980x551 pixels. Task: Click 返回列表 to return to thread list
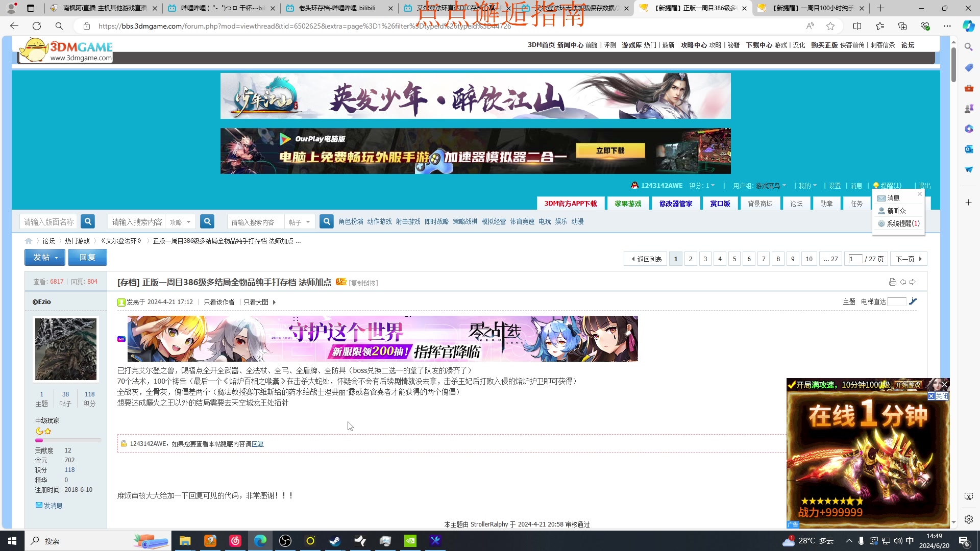point(646,259)
